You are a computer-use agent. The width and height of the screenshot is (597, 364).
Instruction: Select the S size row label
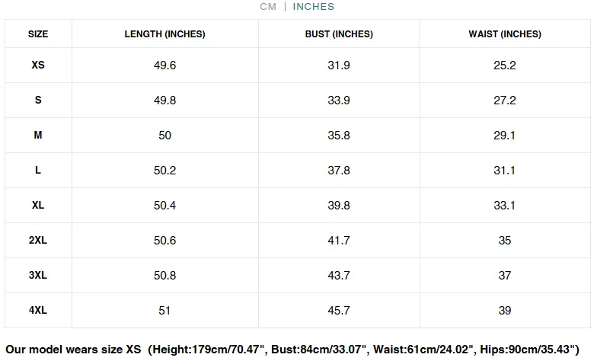click(38, 101)
